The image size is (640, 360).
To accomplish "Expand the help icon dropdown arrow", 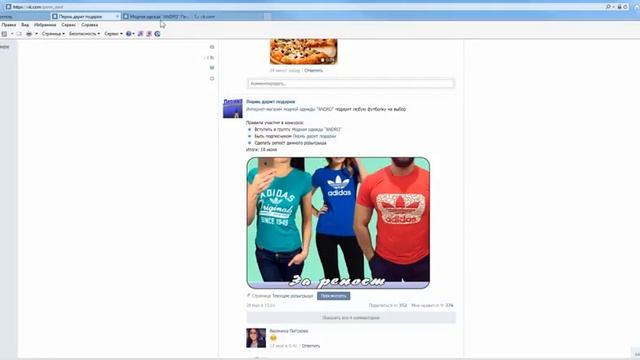I will click(x=133, y=34).
